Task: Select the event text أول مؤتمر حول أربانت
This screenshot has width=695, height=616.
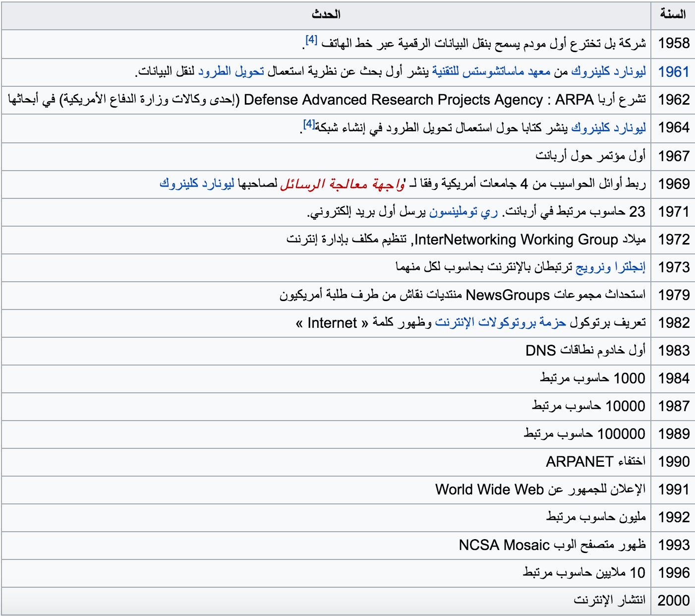Action: (590, 156)
